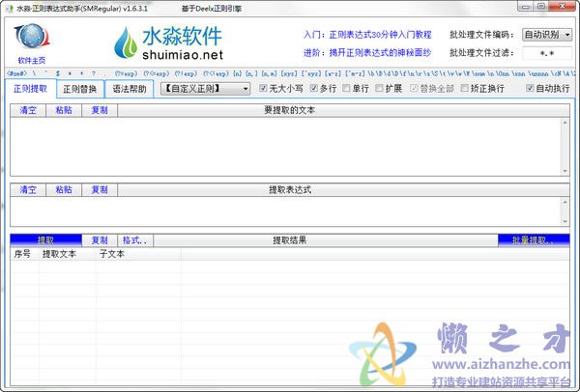
Task: Insert the \unnnn token from syntax bar
Action: tap(538, 73)
